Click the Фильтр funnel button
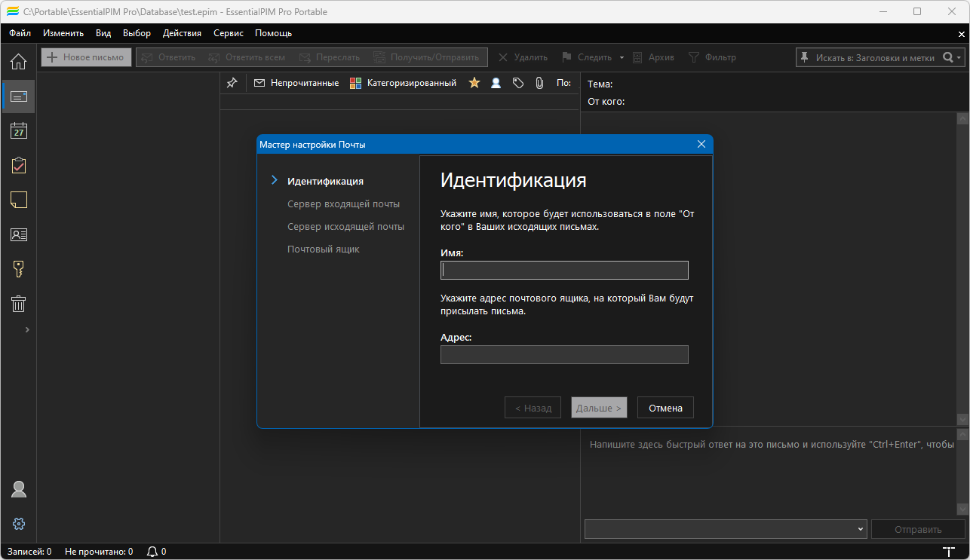Screen dimensions: 970x560 pyautogui.click(x=712, y=57)
